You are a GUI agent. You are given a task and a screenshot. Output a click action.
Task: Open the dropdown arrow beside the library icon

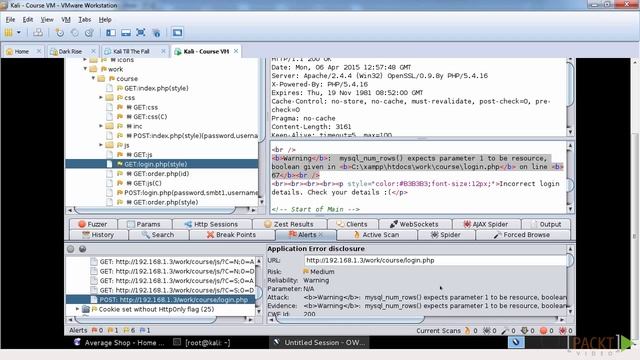tap(18, 33)
